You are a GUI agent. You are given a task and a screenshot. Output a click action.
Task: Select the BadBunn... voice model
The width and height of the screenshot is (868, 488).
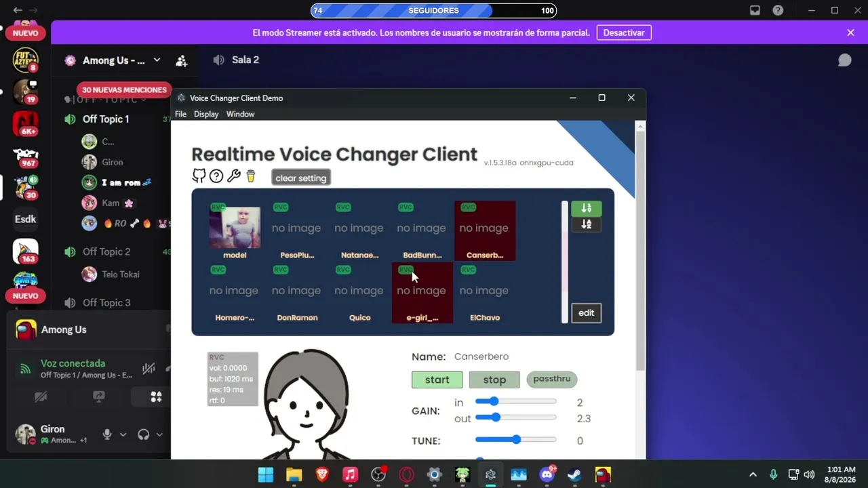pyautogui.click(x=422, y=230)
